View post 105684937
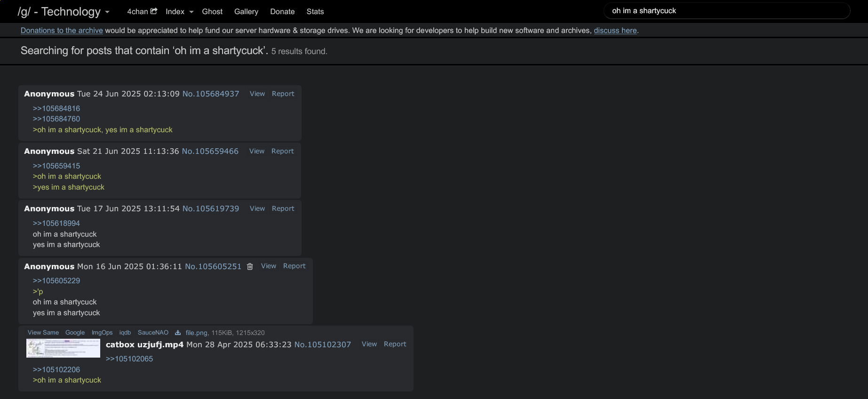Screen dimensions: 868x399 257,94
